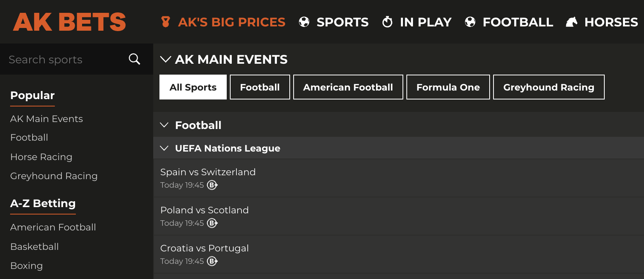Collapse the AK Main Events section
Screen dimensions: 644x279
[x=166, y=59]
